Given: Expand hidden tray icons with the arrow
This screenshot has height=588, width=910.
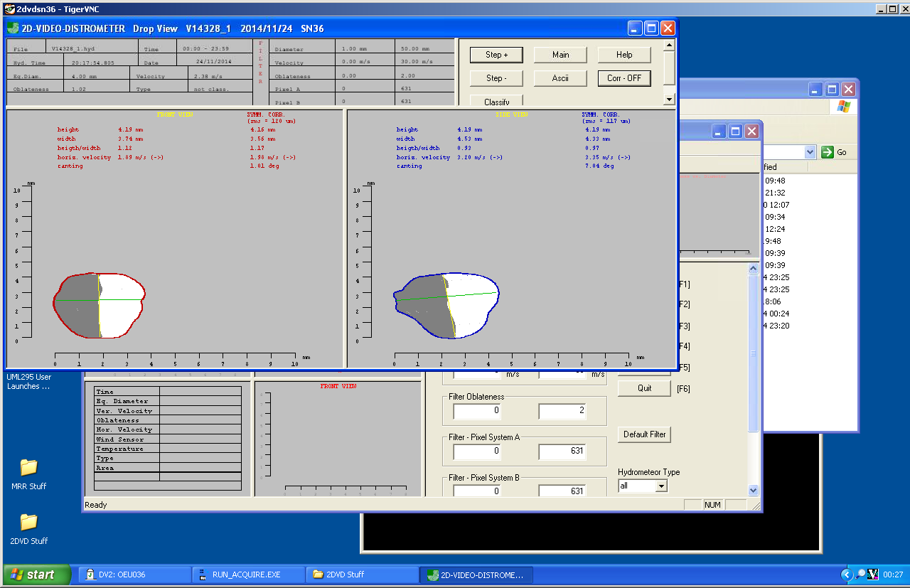Looking at the screenshot, I should pos(846,574).
